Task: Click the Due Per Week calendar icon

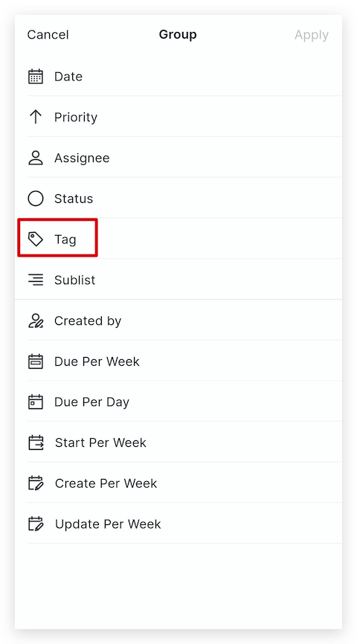Action: (x=36, y=361)
